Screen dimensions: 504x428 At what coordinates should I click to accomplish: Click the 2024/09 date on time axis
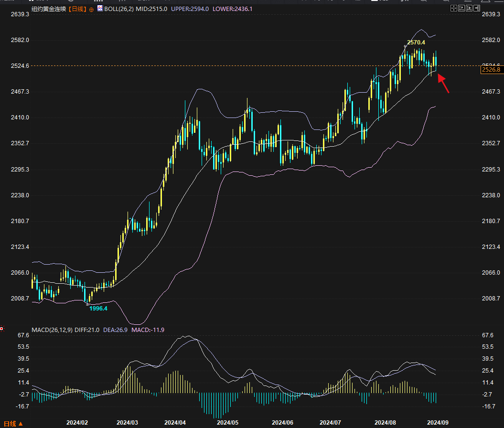coord(437,423)
